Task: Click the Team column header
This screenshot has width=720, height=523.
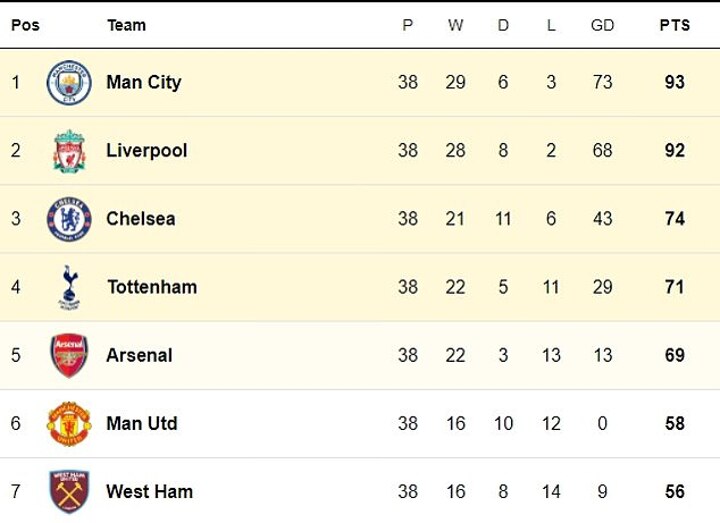Action: [126, 25]
